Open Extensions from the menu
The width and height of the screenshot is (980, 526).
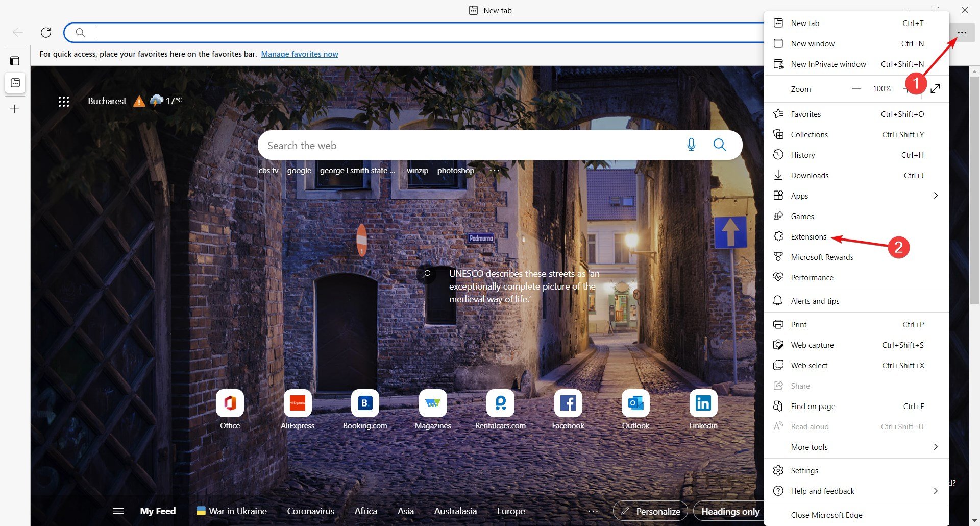pyautogui.click(x=856, y=236)
